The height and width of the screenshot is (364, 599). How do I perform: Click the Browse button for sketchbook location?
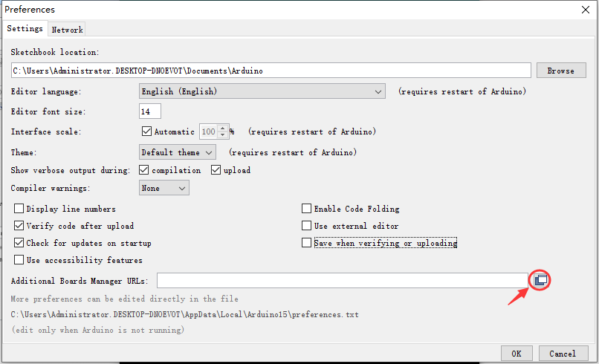pos(561,71)
